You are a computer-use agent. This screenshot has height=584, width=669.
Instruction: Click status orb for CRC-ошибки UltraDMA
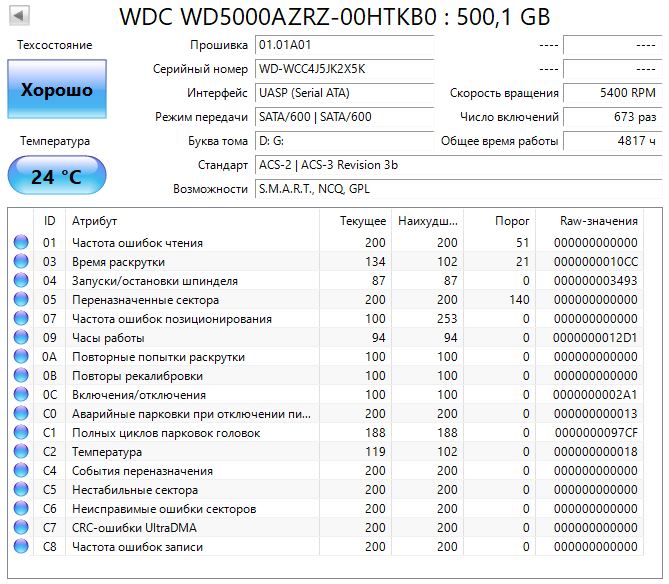tap(21, 527)
